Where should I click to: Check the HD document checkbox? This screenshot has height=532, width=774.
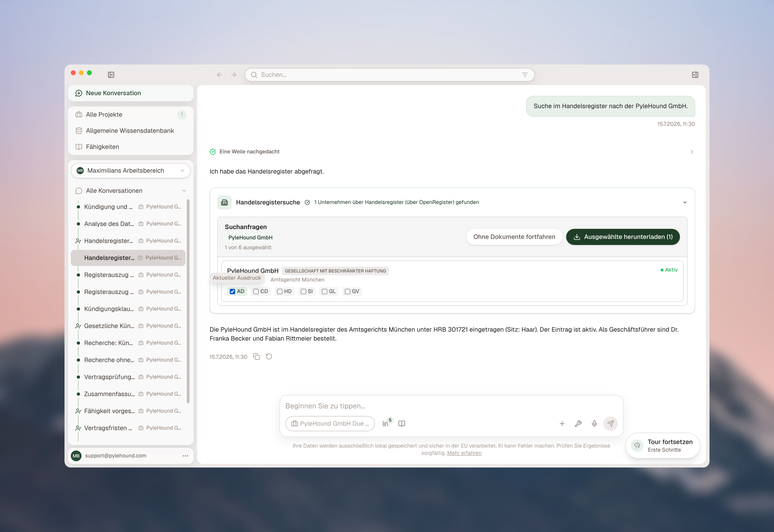pos(280,291)
